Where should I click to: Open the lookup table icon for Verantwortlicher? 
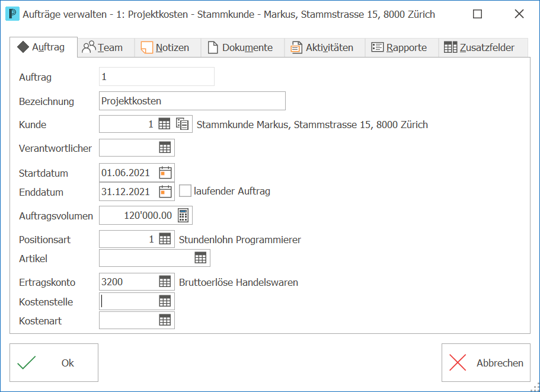(165, 148)
